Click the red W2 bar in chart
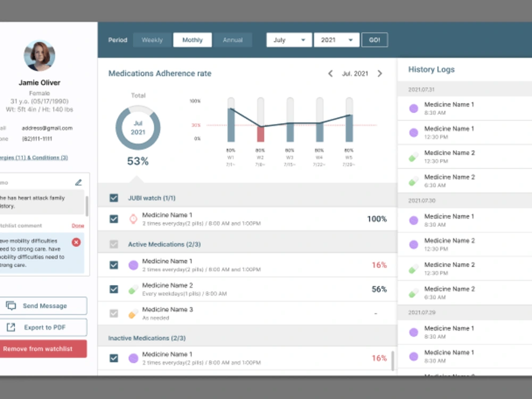The height and width of the screenshot is (399, 532). (x=261, y=134)
